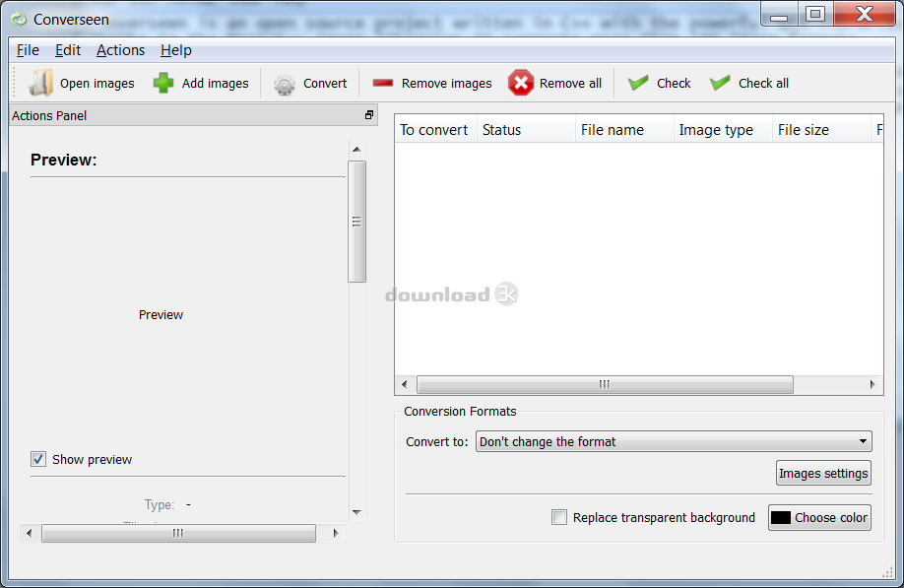Click the Open images toolbar label

coord(97,84)
